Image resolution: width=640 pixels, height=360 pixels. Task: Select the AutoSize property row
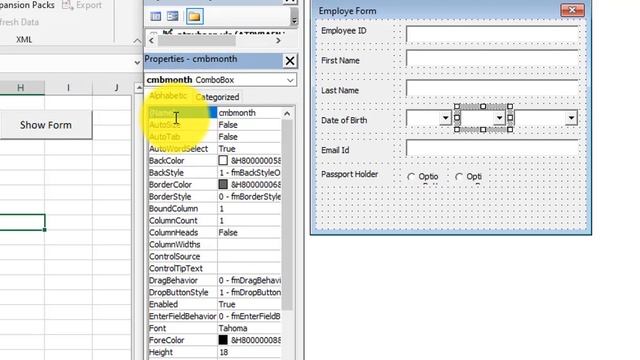(214, 125)
